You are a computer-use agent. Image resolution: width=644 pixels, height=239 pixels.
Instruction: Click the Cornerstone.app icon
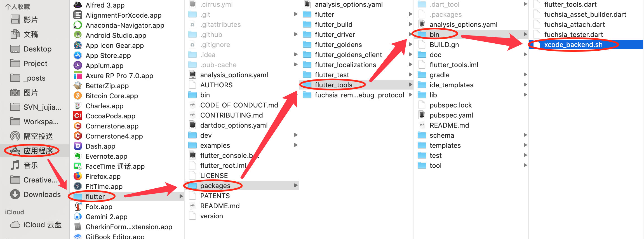[77, 126]
